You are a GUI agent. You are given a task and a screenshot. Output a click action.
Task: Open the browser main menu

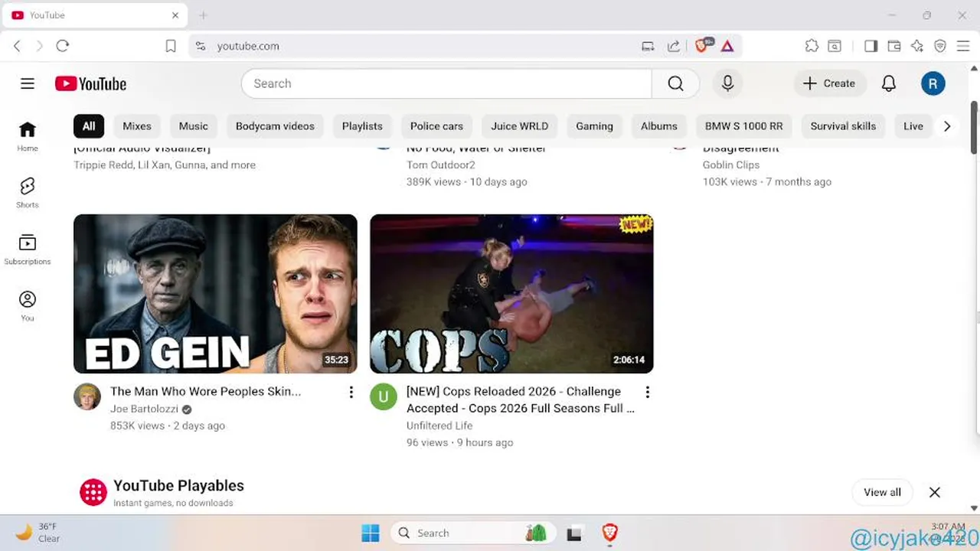coord(963,46)
